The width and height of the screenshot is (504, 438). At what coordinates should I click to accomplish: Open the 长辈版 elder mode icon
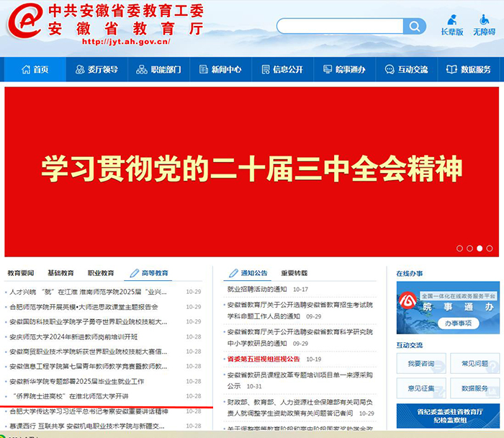click(452, 24)
